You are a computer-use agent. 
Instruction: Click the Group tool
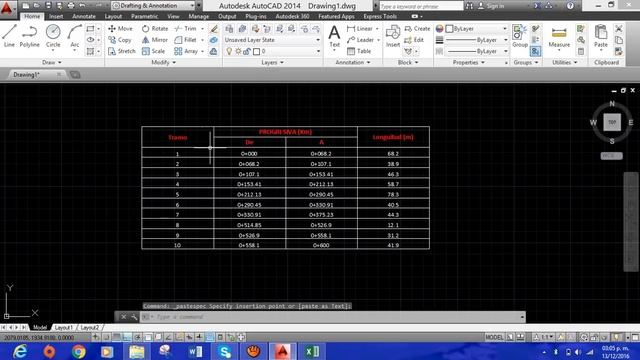(x=520, y=36)
